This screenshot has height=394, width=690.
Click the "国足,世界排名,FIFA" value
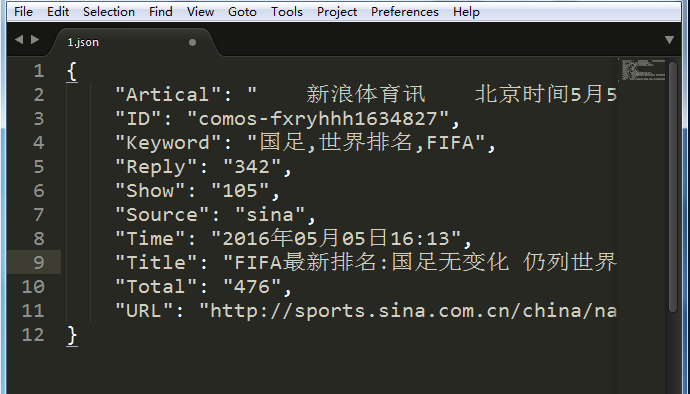click(367, 143)
